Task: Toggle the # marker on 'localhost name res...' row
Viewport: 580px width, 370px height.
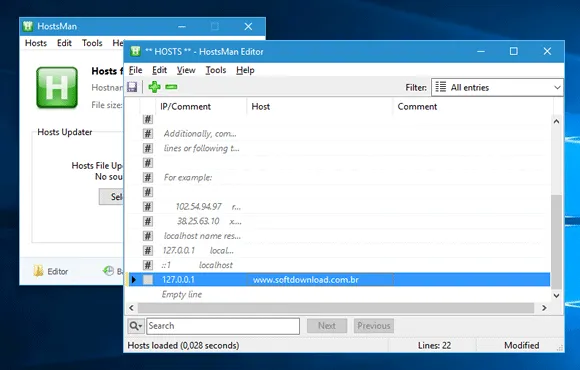Action: [148, 236]
